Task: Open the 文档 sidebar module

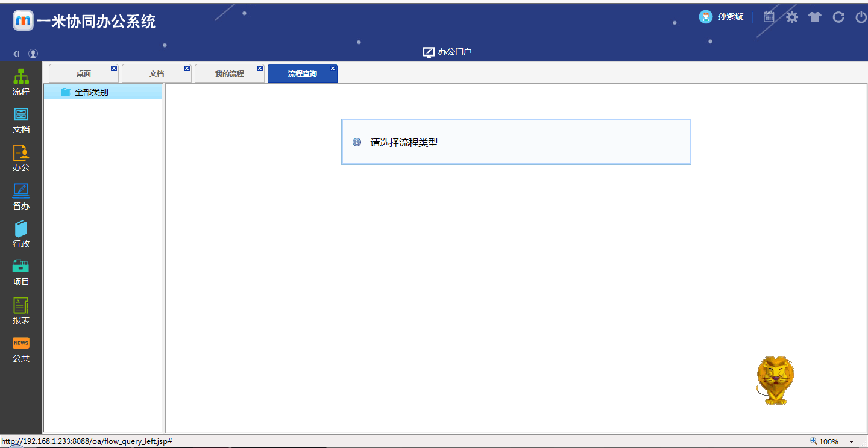Action: click(21, 120)
